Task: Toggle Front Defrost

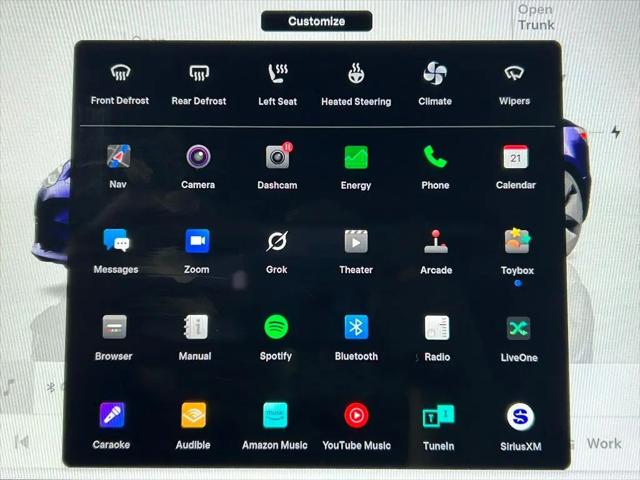Action: [x=120, y=84]
